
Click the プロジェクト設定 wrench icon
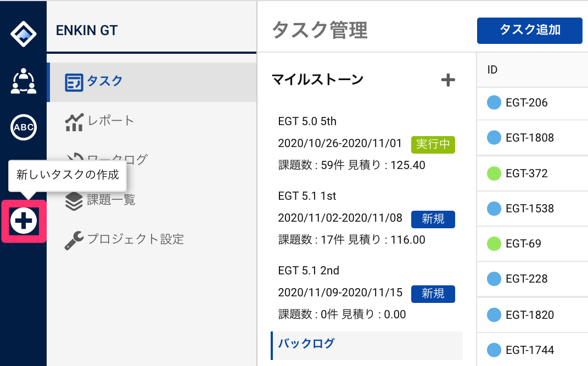(x=74, y=240)
